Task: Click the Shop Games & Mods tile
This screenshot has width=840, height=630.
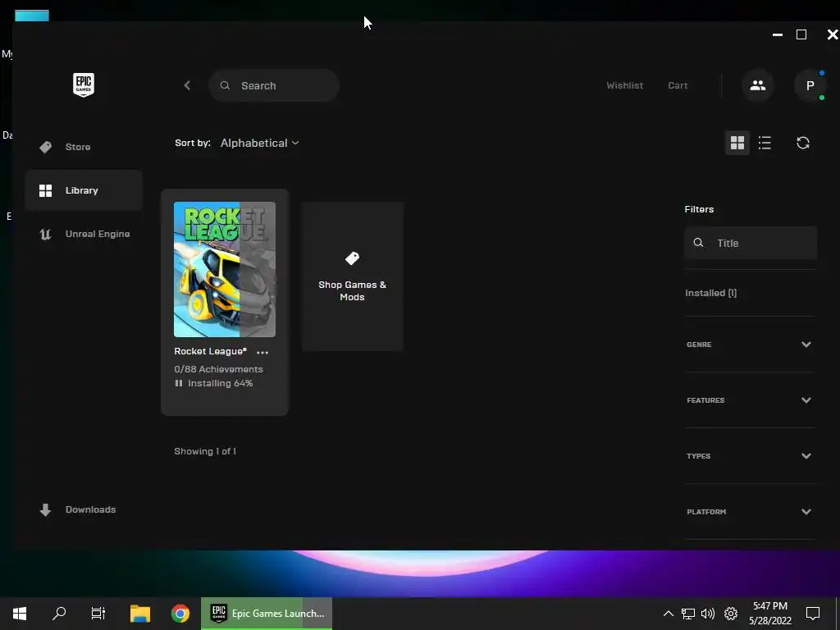Action: click(x=352, y=276)
